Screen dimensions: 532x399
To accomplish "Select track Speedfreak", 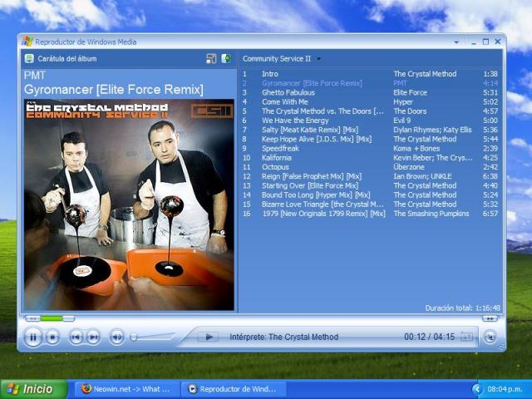I will tap(370, 148).
